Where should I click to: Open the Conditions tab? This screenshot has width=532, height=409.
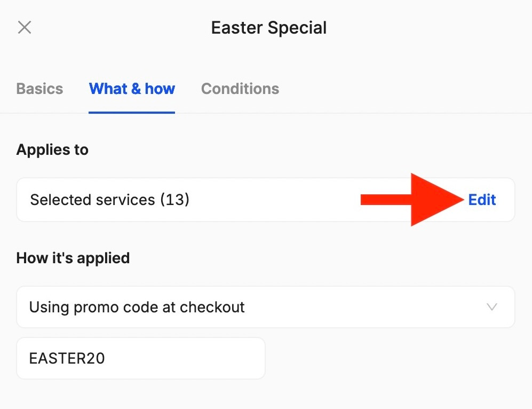[240, 89]
